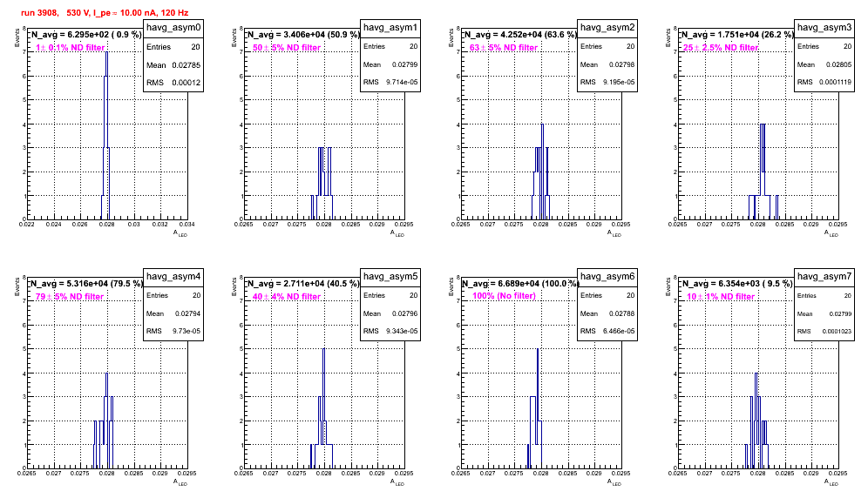This screenshot has width=868, height=498.
Task: Click the histogram peak in the havg_asym0 plot
Action: (x=106, y=52)
